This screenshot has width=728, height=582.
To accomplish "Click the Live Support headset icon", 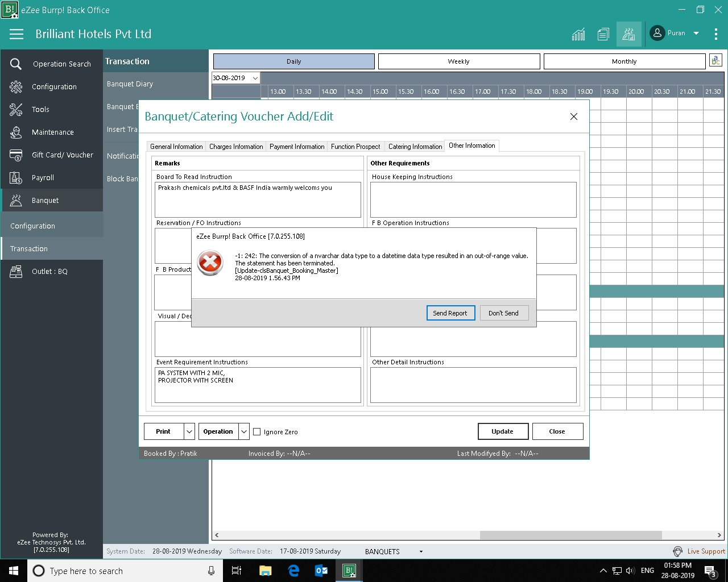I will point(677,551).
